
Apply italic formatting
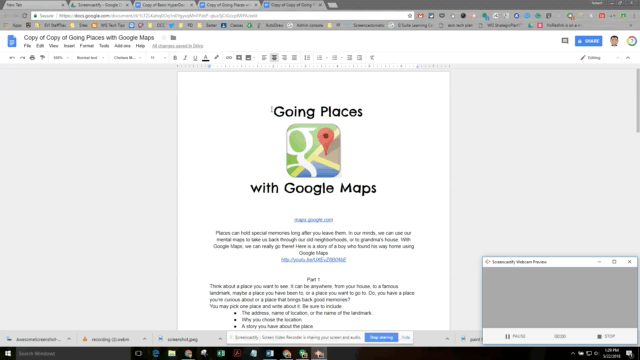pos(185,58)
